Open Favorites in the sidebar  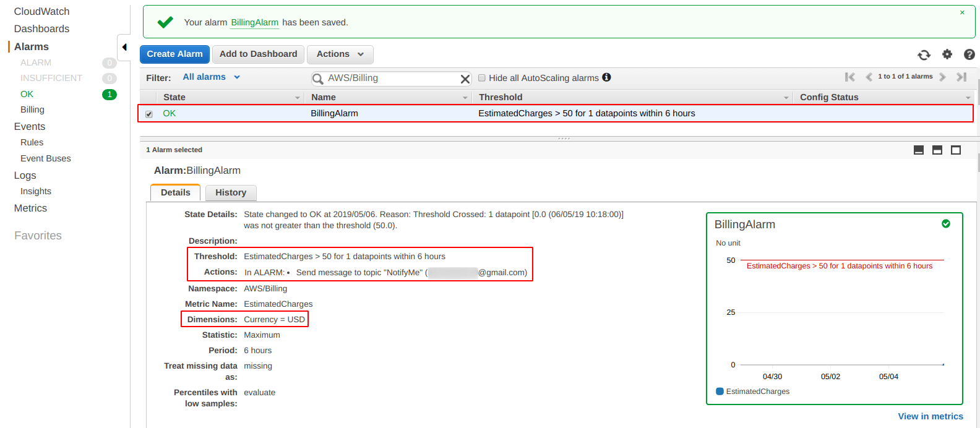tap(38, 236)
